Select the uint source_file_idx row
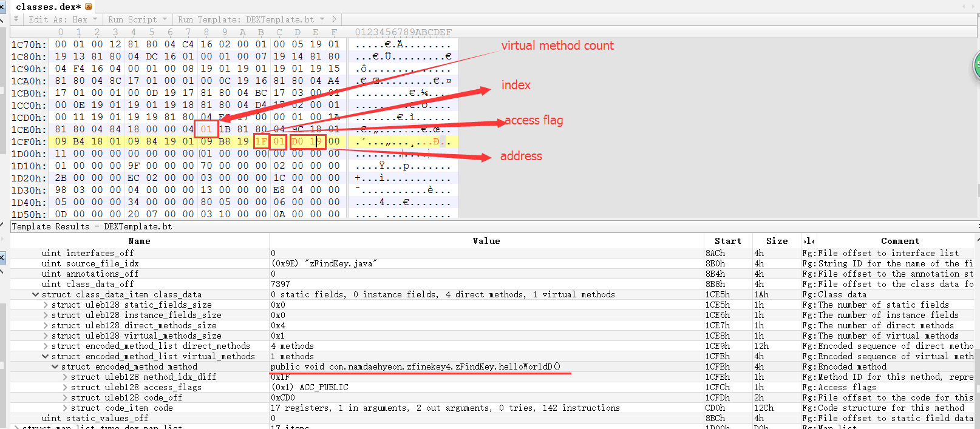This screenshot has height=429, width=980. [x=492, y=263]
